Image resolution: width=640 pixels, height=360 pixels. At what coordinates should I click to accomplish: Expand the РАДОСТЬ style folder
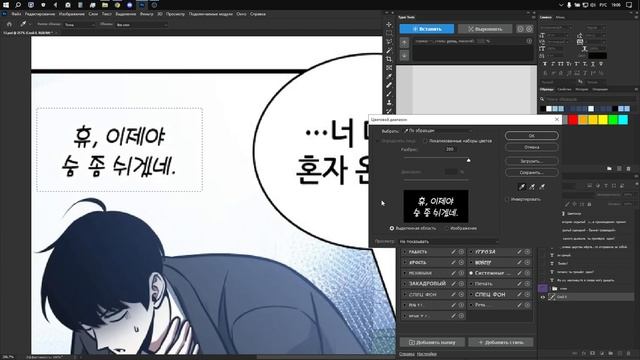pyautogui.click(x=404, y=252)
